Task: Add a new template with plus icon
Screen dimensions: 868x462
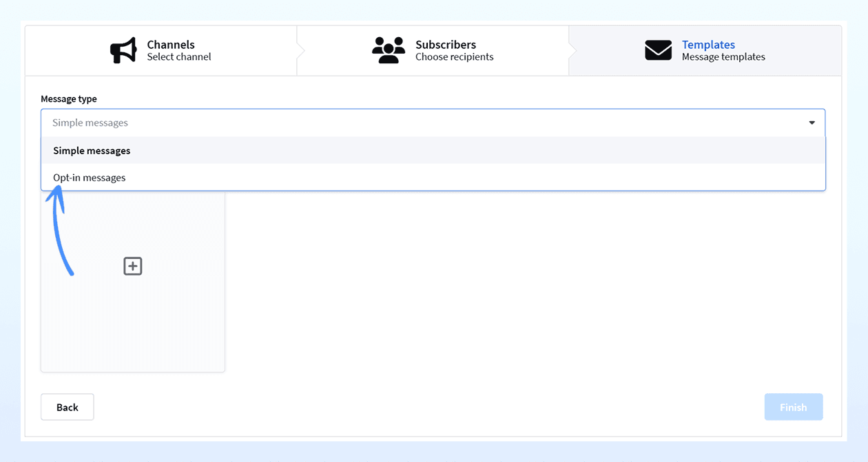Action: tap(133, 266)
